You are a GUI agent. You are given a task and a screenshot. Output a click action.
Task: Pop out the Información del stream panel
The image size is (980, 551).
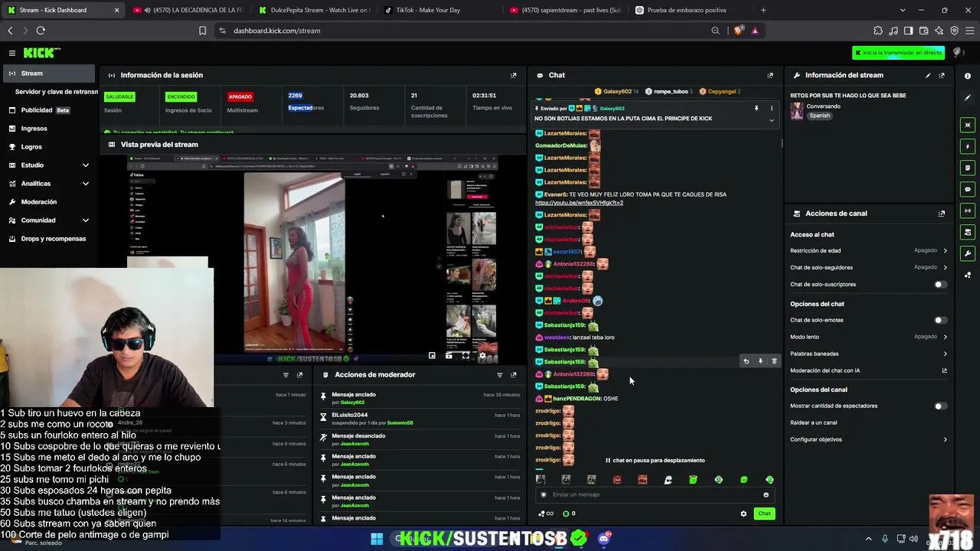[x=942, y=75]
